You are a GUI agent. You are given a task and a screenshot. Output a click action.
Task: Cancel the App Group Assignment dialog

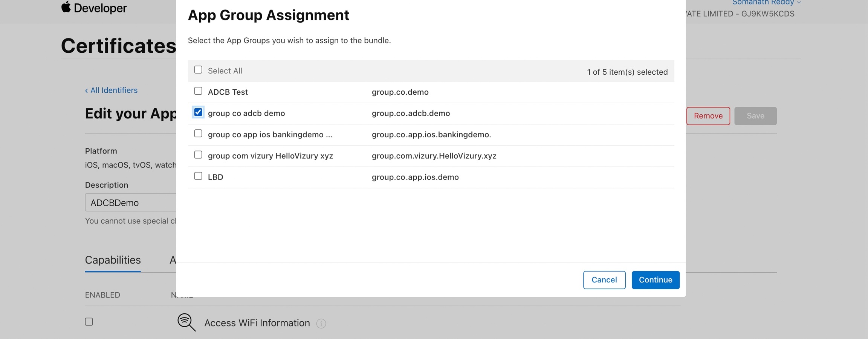click(x=604, y=280)
